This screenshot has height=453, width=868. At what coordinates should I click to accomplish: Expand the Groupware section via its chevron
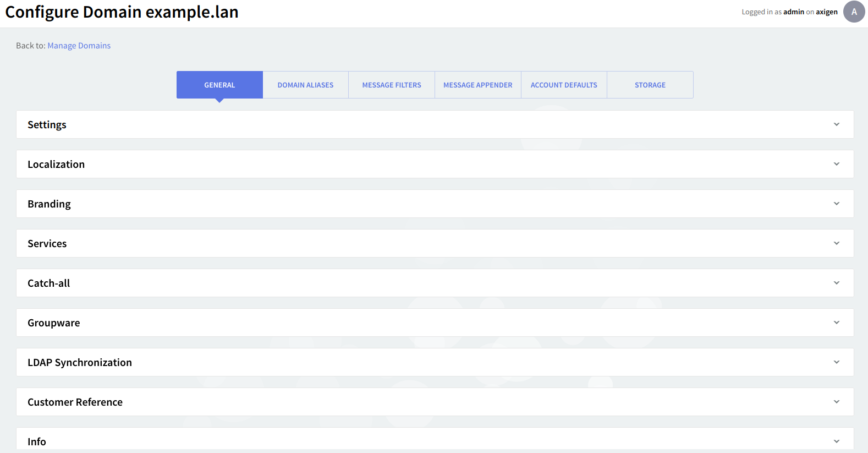[836, 323]
